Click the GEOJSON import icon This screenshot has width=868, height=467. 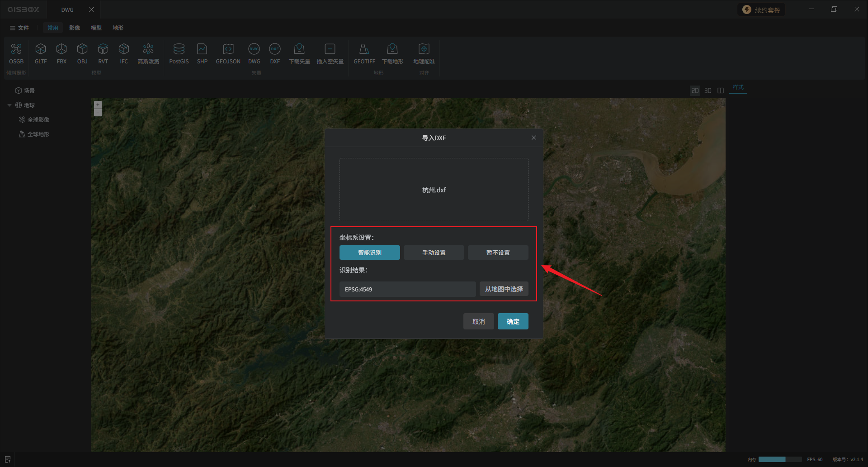[x=228, y=49]
